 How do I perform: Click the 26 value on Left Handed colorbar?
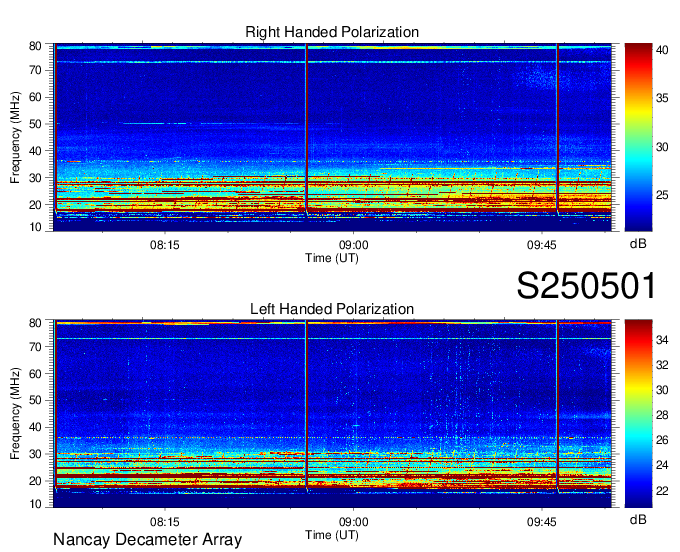tap(662, 441)
